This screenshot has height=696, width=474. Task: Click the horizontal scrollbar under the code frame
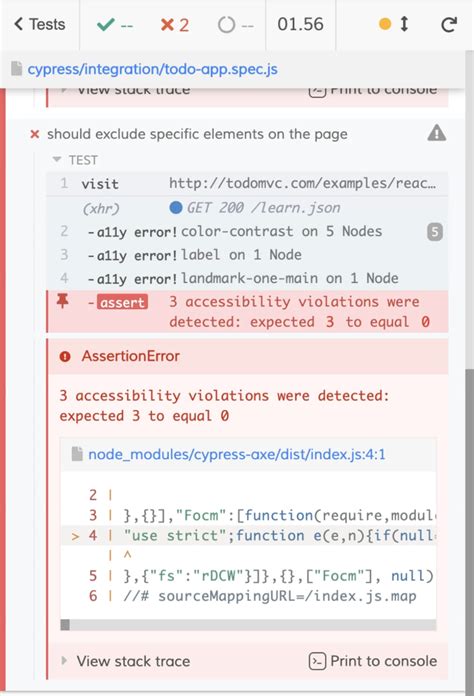pos(248,625)
